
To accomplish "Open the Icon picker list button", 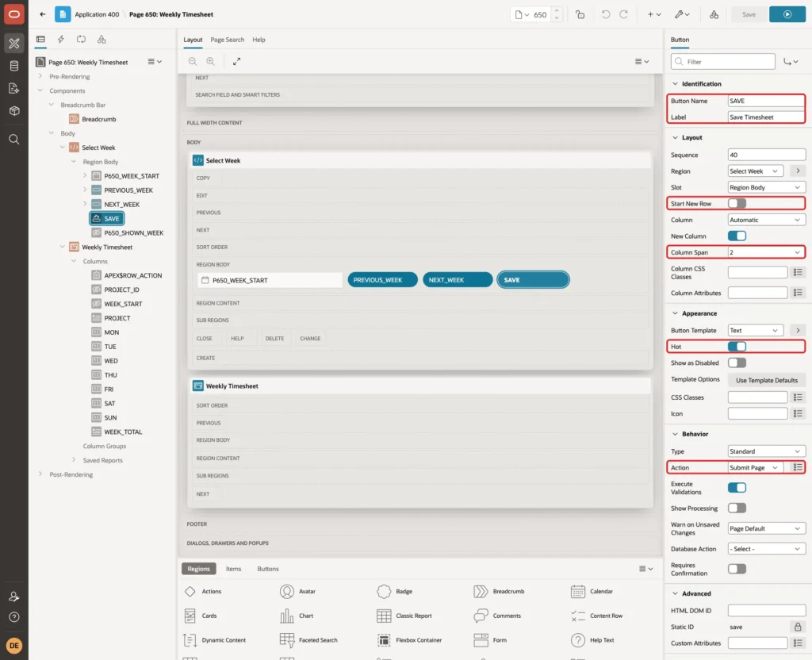I will point(798,413).
